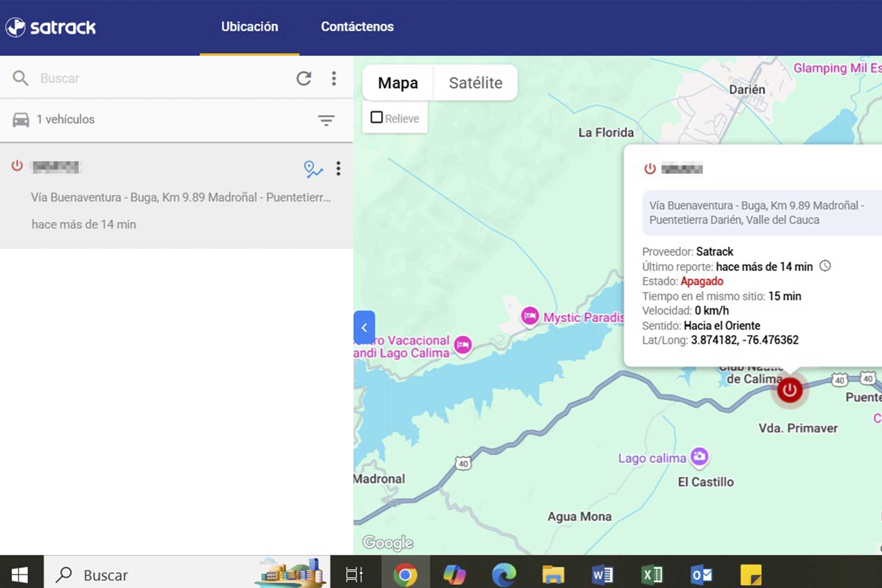This screenshot has width=882, height=588.
Task: Click the Lago calima photo pin
Action: pyautogui.click(x=700, y=457)
